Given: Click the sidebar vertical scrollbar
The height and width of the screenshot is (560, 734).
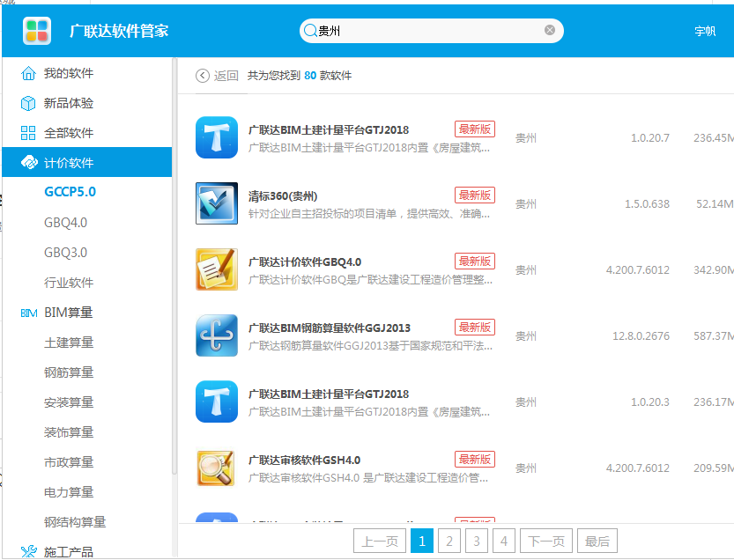Looking at the screenshot, I should [x=174, y=267].
